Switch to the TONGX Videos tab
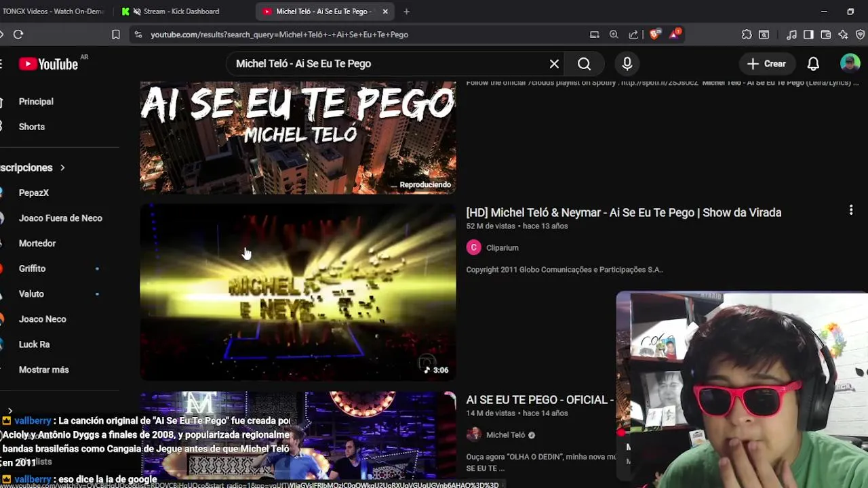 (x=53, y=12)
